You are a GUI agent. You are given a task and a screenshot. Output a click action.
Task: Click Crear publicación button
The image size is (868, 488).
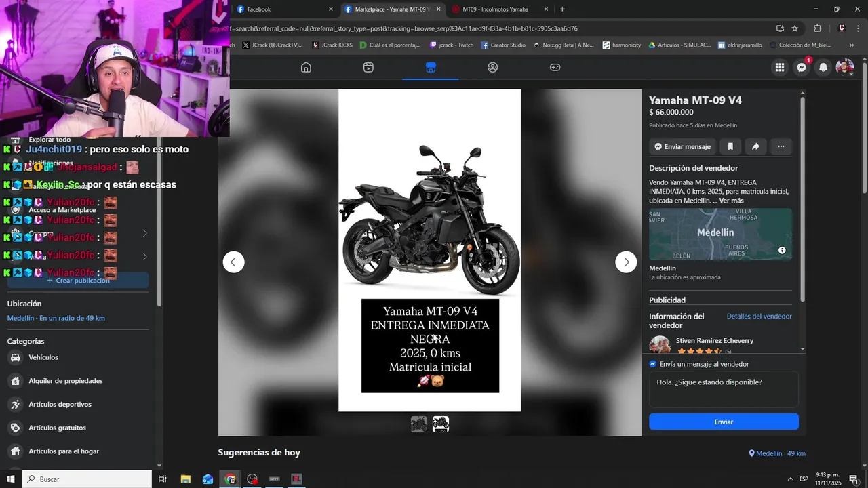78,281
